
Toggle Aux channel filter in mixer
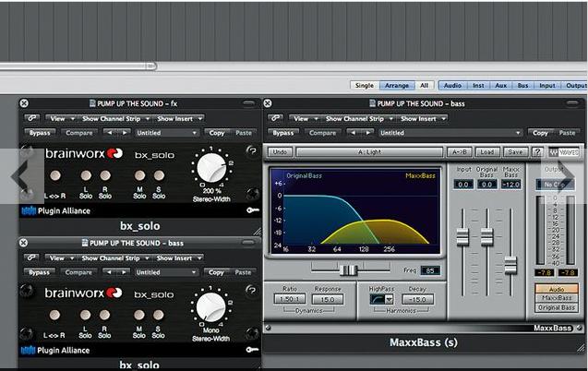click(x=500, y=86)
